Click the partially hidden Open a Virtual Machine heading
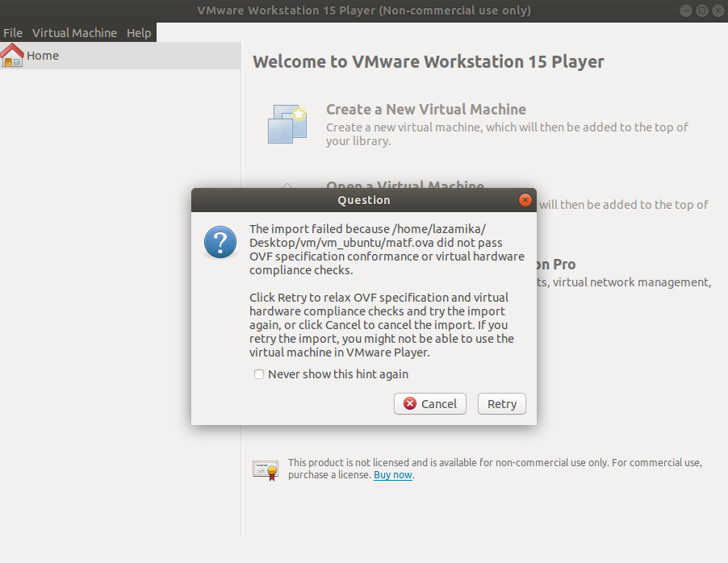 (x=405, y=185)
